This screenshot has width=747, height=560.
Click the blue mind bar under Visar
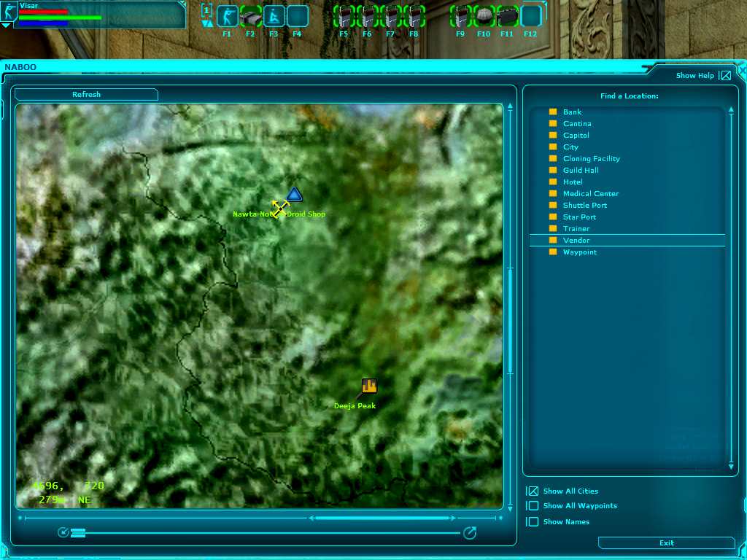(43, 23)
